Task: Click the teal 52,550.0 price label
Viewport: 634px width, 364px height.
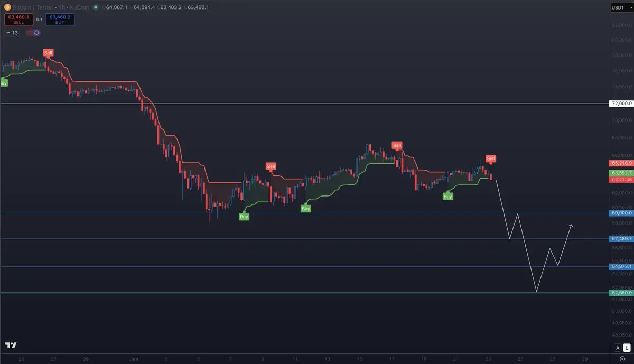Action: (621, 292)
